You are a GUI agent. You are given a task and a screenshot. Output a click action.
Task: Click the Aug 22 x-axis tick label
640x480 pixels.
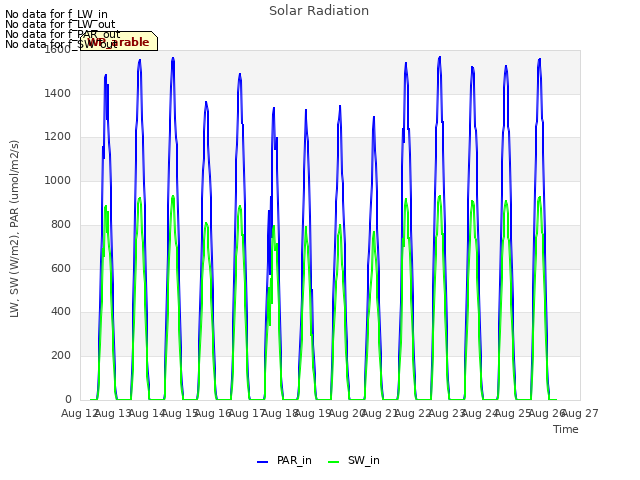(413, 413)
